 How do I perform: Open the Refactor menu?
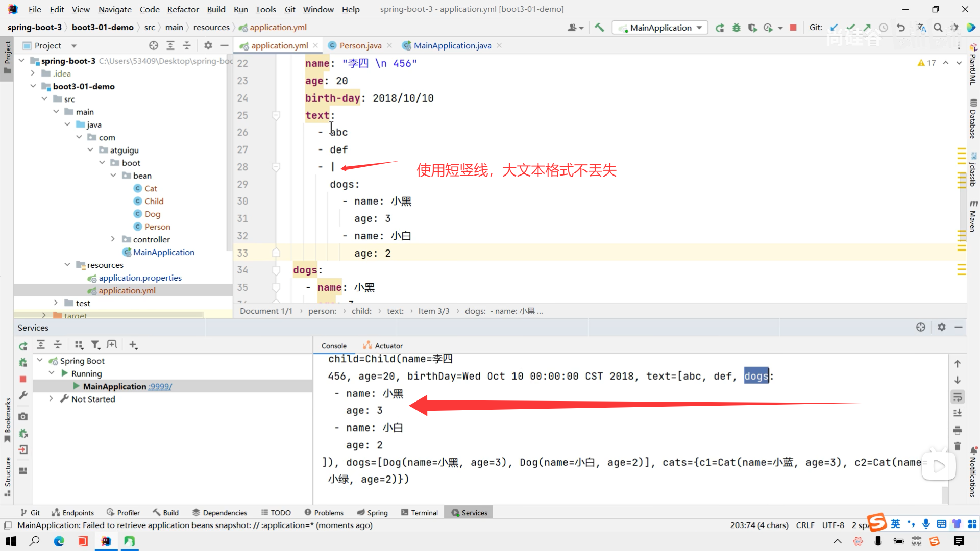coord(183,9)
